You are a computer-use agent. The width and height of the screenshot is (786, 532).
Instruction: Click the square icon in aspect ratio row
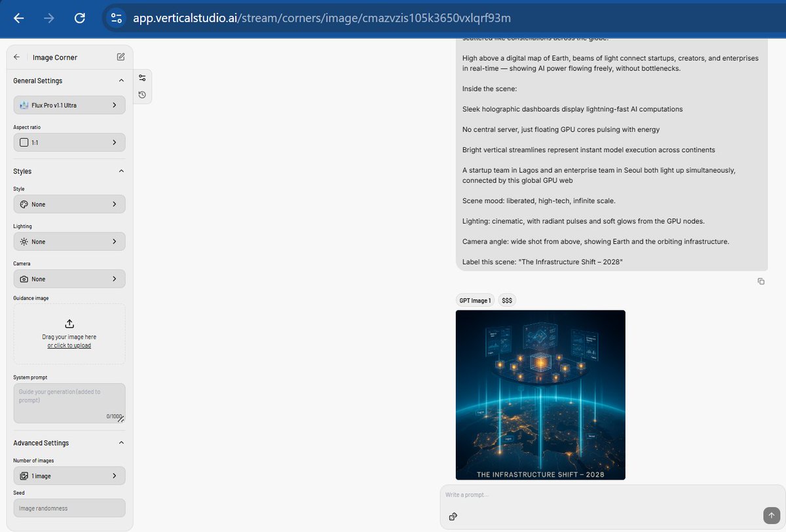pyautogui.click(x=24, y=142)
